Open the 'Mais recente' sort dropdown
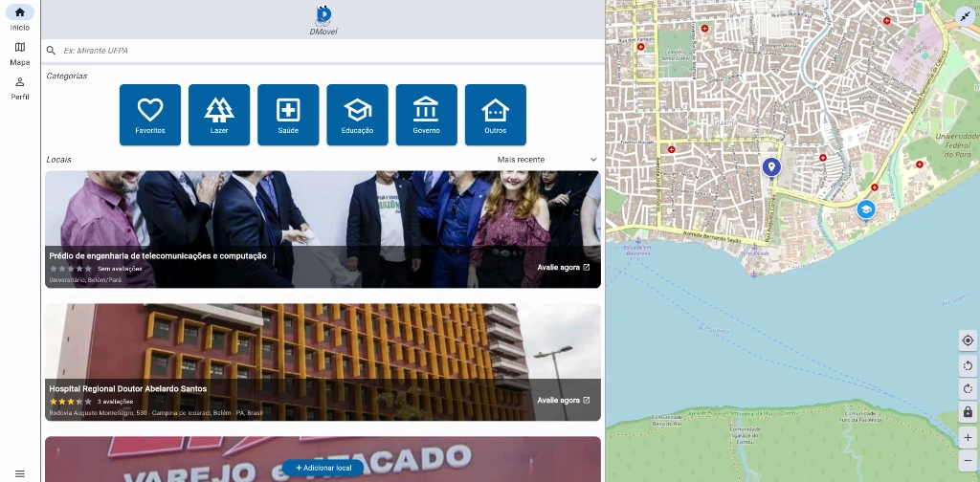Screen dimensions: 980x482 point(547,160)
